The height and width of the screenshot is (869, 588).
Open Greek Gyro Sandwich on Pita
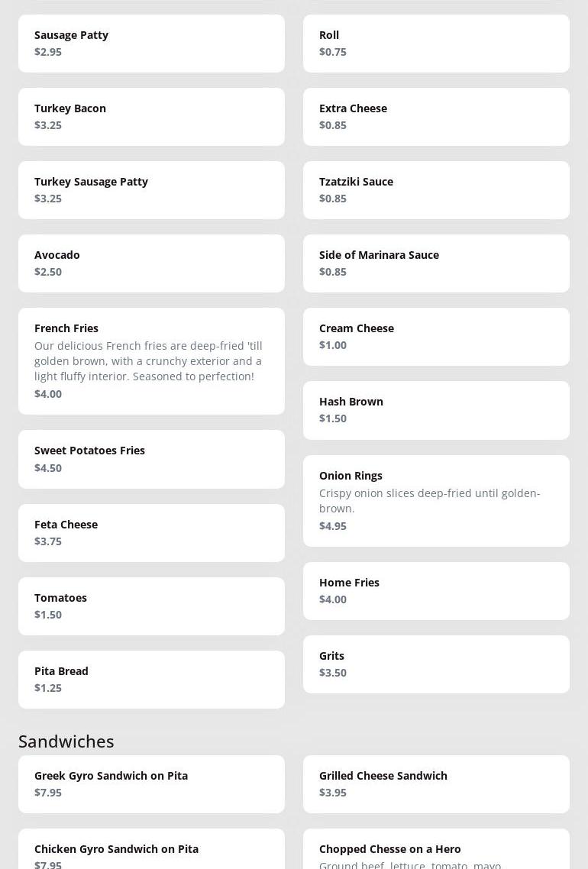[151, 784]
